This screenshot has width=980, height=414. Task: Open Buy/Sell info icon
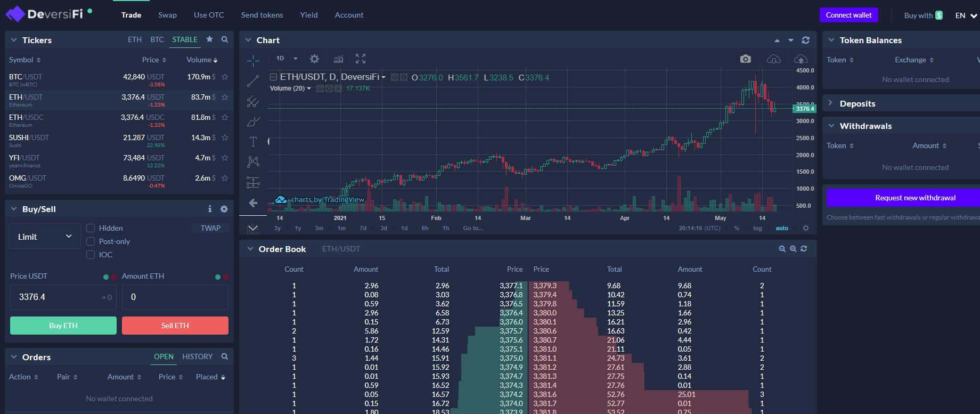tap(210, 209)
